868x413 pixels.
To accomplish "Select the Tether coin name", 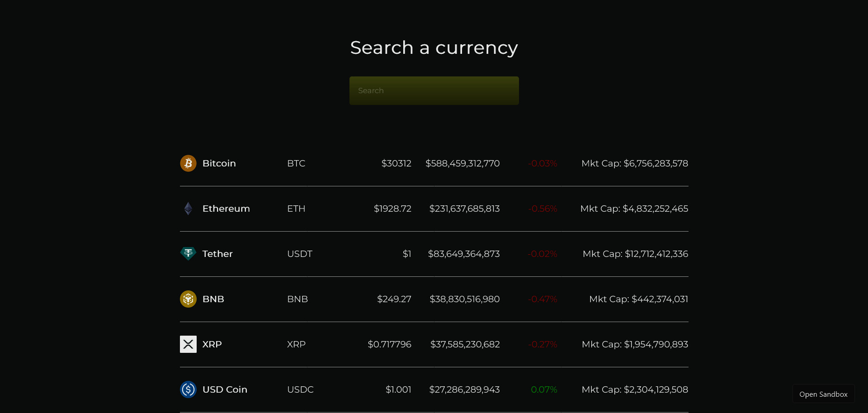I will point(217,254).
